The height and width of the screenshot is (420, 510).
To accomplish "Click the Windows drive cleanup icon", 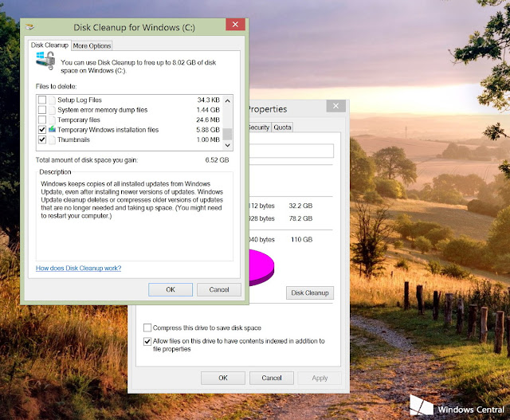I will click(45, 61).
